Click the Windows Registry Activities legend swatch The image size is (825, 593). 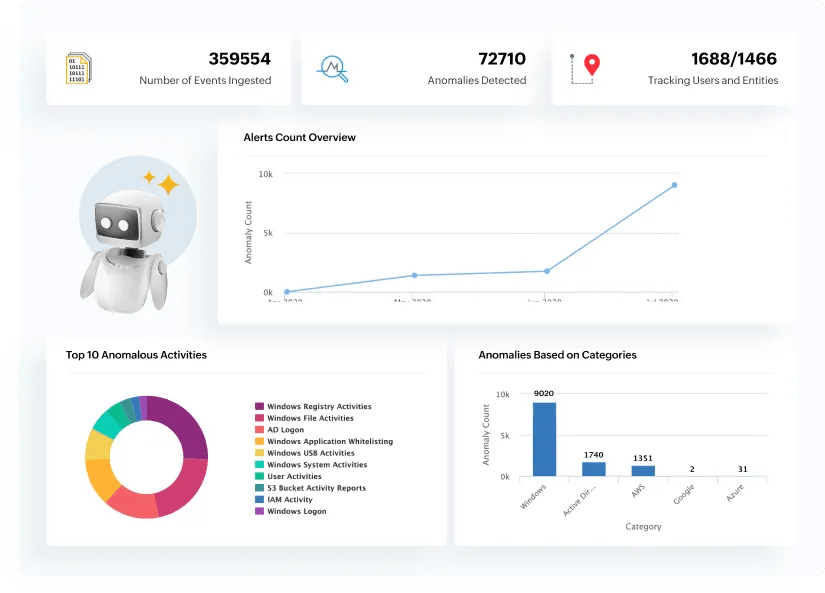(259, 406)
